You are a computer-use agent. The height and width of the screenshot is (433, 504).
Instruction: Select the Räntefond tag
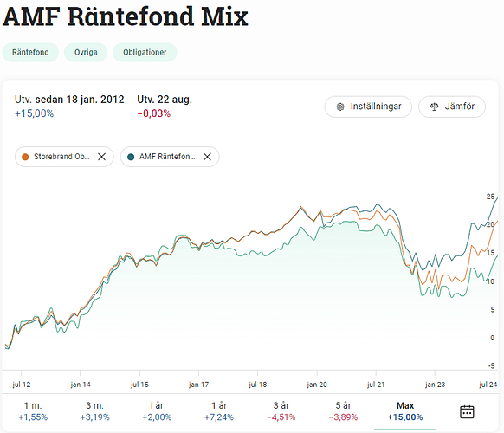(x=30, y=53)
